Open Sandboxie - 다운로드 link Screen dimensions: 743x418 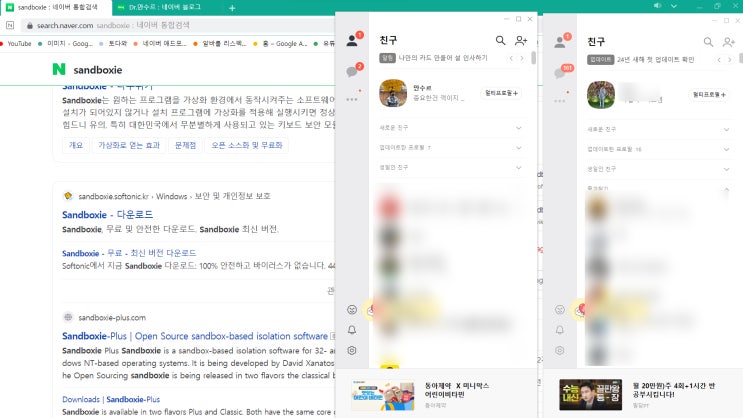(x=108, y=215)
